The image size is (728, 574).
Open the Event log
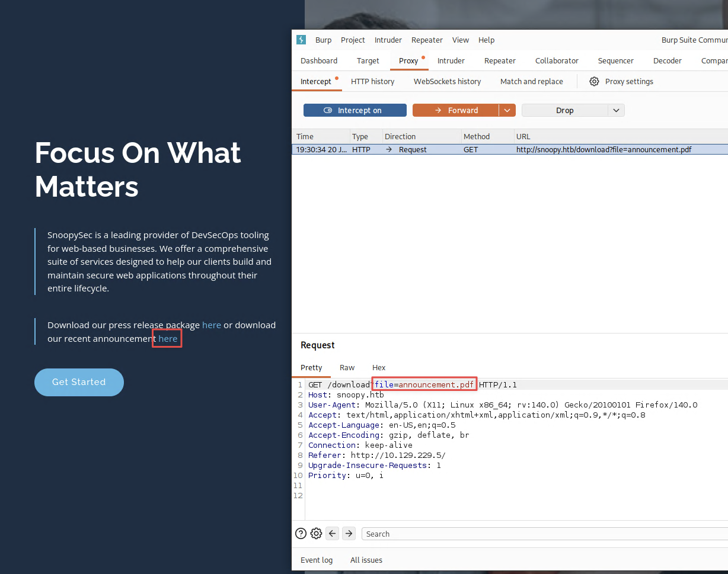[x=317, y=560]
